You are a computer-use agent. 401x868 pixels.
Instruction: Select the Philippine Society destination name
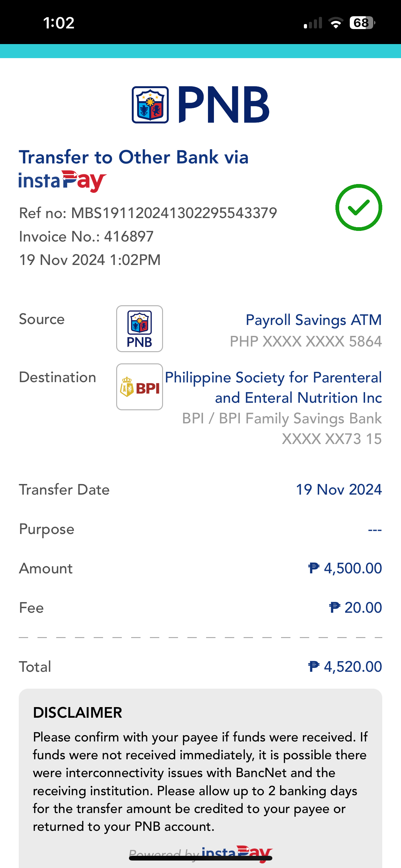pos(273,387)
